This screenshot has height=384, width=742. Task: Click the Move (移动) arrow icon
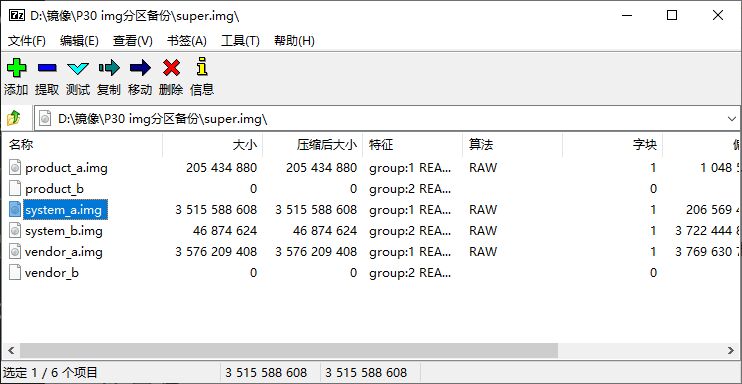tap(140, 68)
